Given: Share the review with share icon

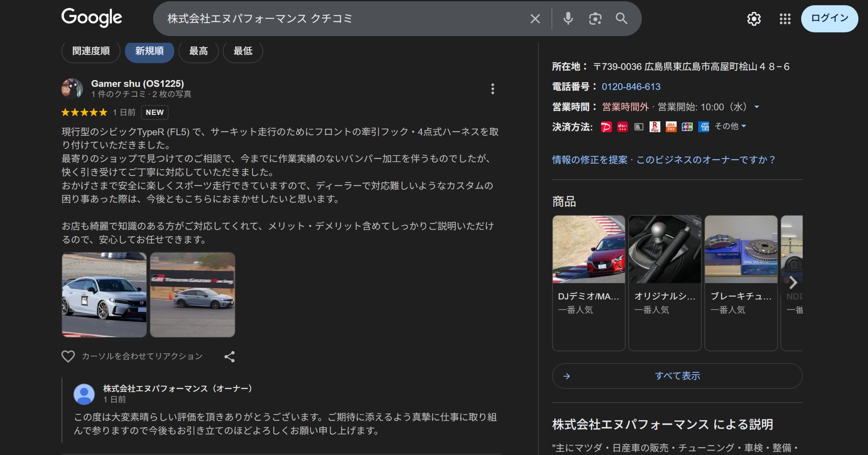Looking at the screenshot, I should tap(230, 356).
